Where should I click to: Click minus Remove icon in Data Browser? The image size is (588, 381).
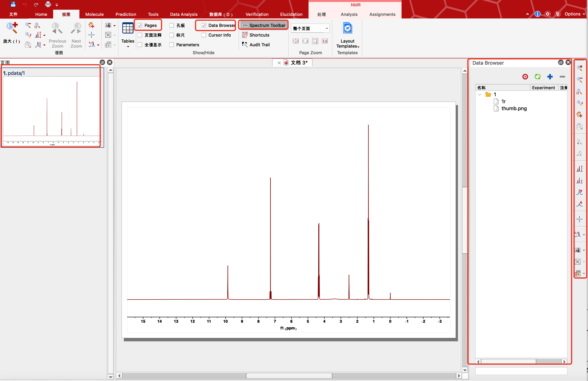click(562, 77)
